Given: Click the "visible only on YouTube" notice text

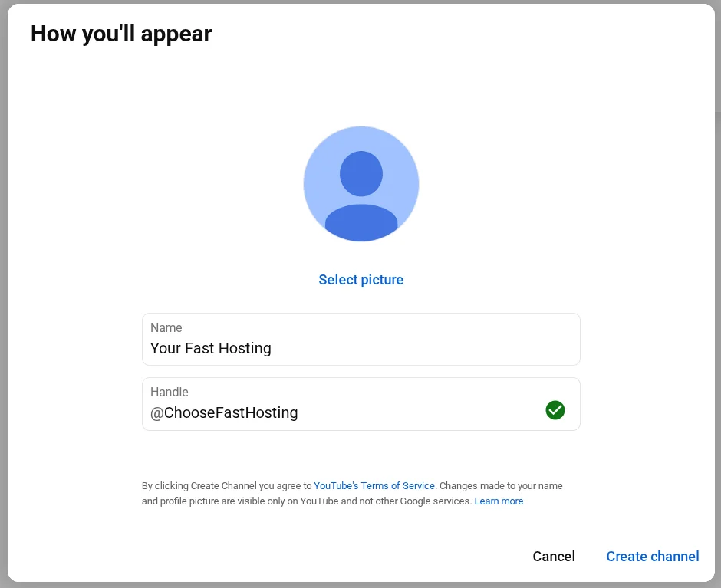Looking at the screenshot, I should [307, 501].
